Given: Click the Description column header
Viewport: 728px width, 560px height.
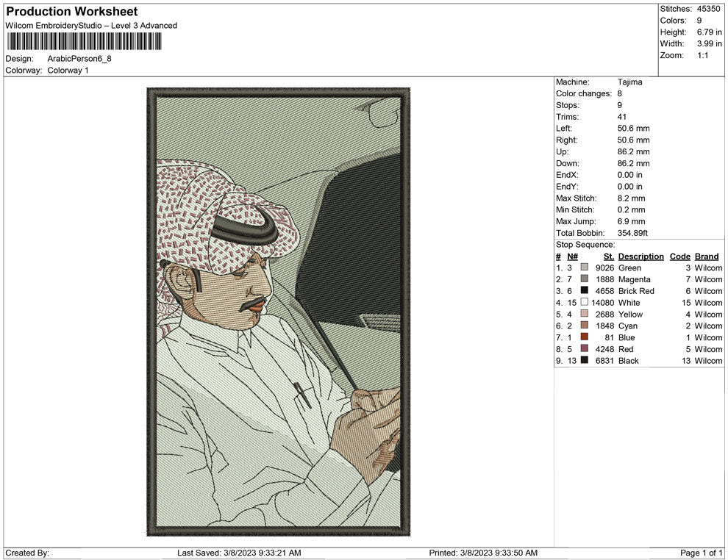Looking at the screenshot, I should point(640,256).
